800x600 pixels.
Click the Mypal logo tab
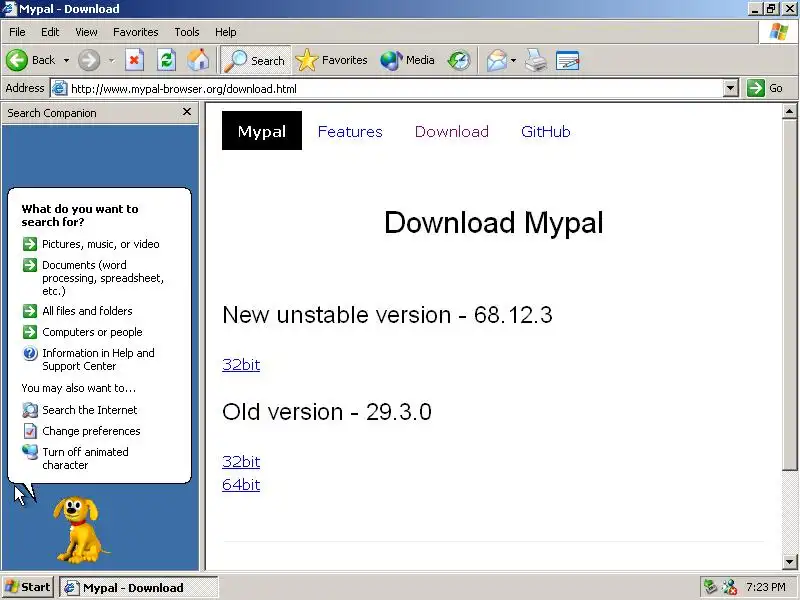[262, 131]
